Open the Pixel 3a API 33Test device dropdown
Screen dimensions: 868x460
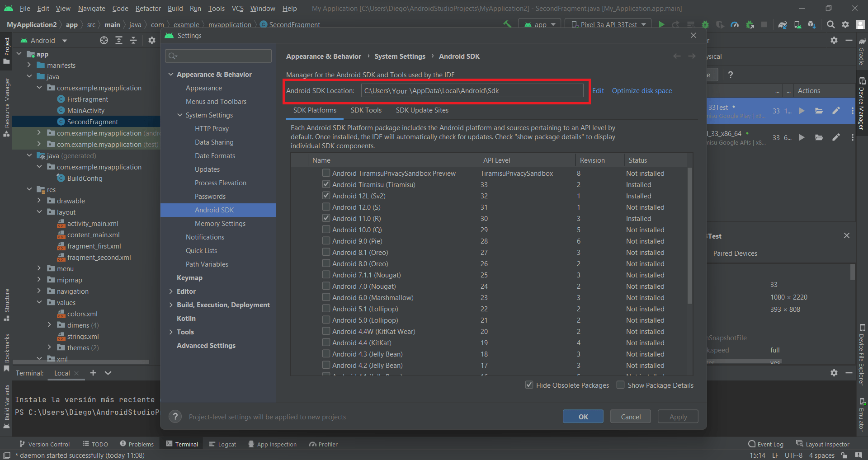609,24
